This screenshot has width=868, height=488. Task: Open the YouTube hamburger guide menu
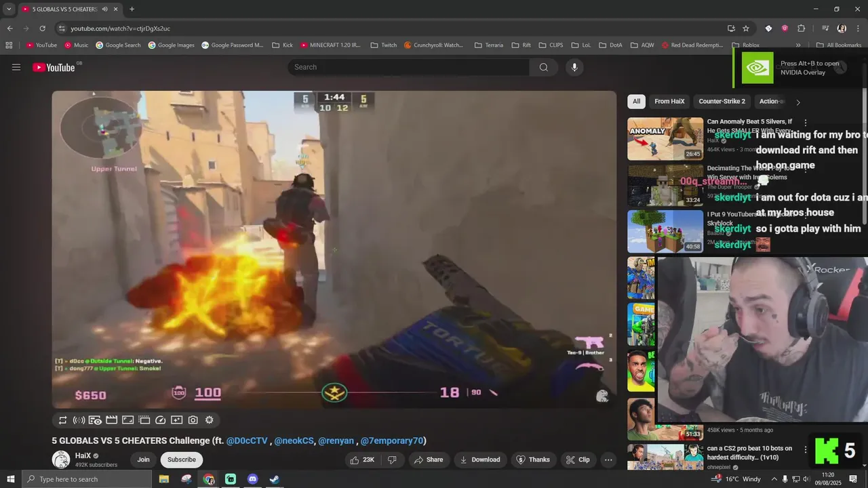point(16,67)
